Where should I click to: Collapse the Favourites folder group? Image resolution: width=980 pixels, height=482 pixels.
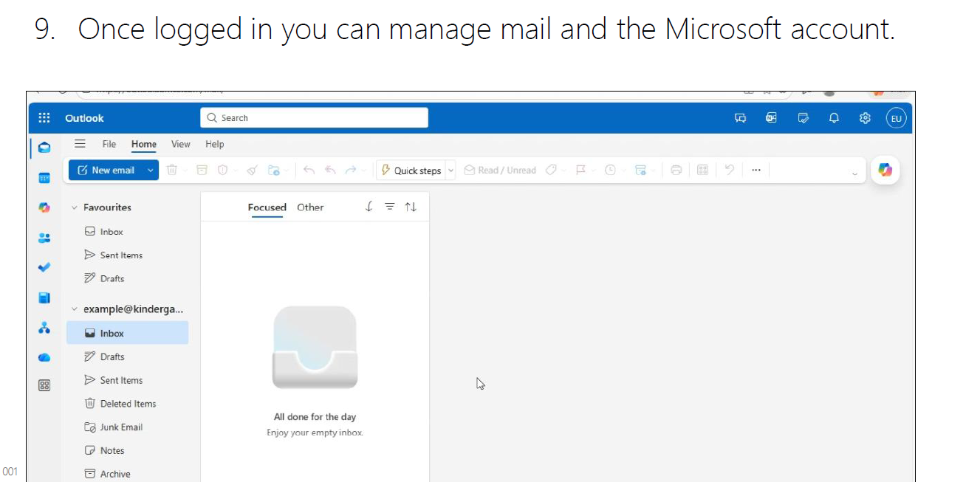click(74, 207)
